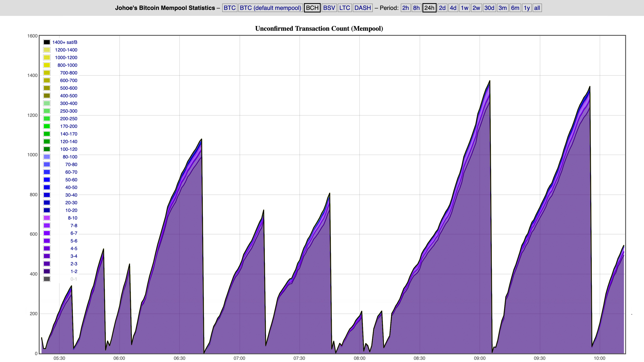
Task: Toggle the 120-140 legend swatch
Action: 47,141
